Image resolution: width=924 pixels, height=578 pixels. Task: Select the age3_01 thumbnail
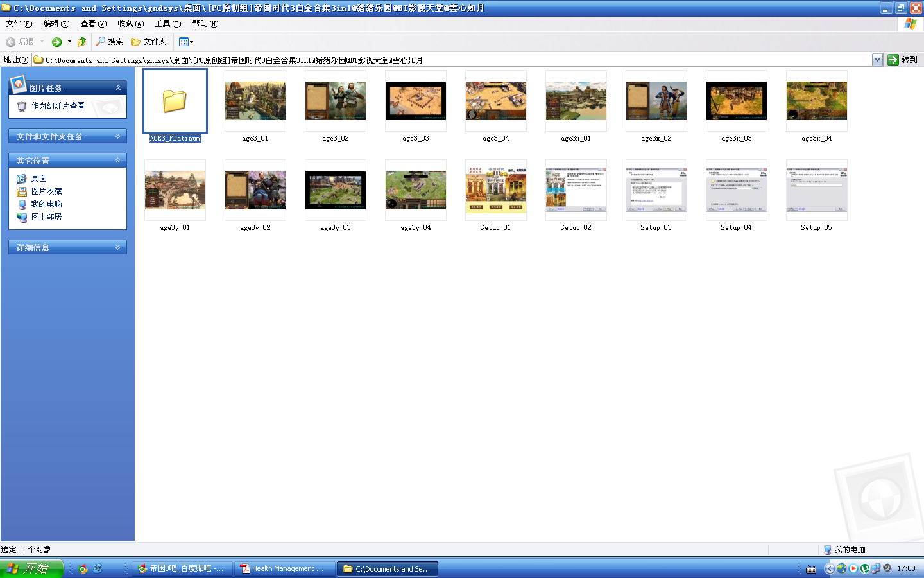point(255,101)
